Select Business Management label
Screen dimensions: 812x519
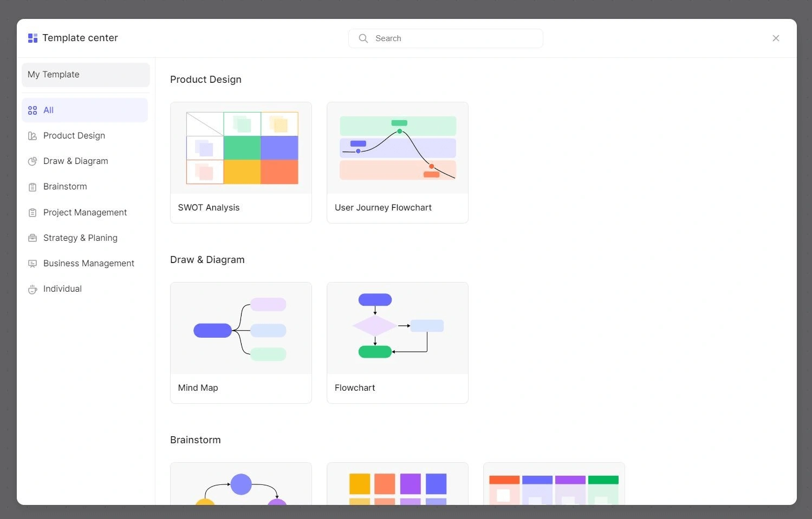89,263
